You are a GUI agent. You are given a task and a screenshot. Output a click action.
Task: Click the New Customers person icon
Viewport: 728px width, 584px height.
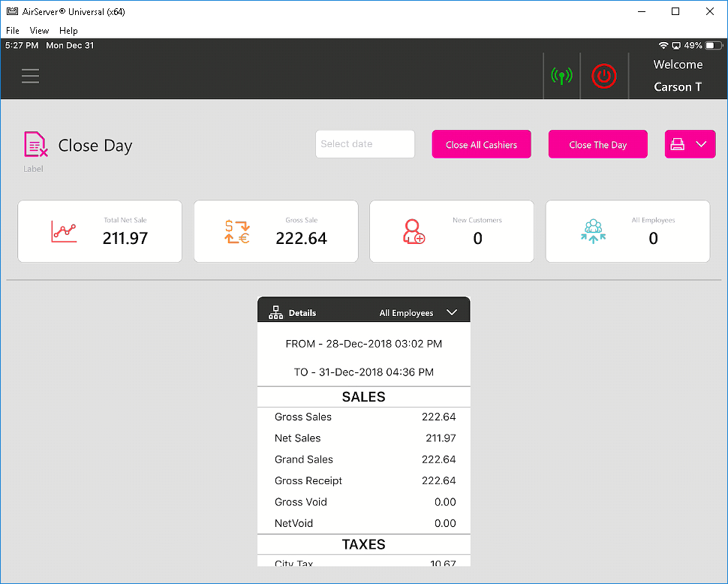(414, 231)
